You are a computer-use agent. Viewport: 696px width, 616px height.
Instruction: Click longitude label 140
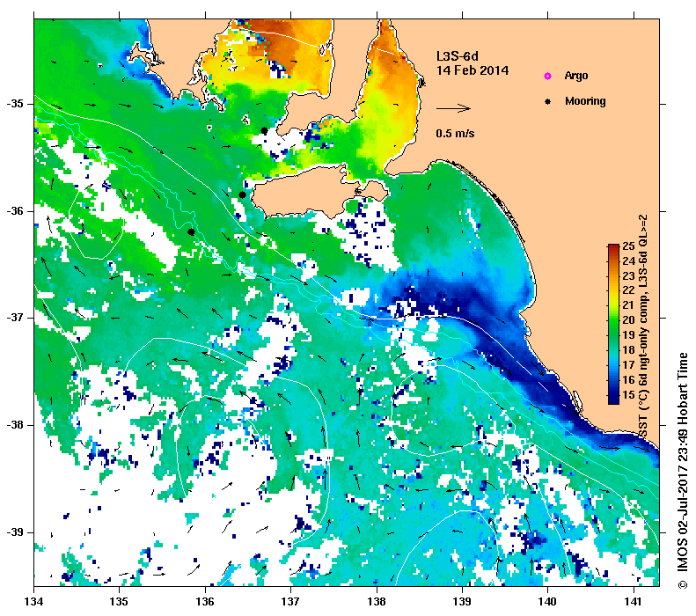[548, 602]
